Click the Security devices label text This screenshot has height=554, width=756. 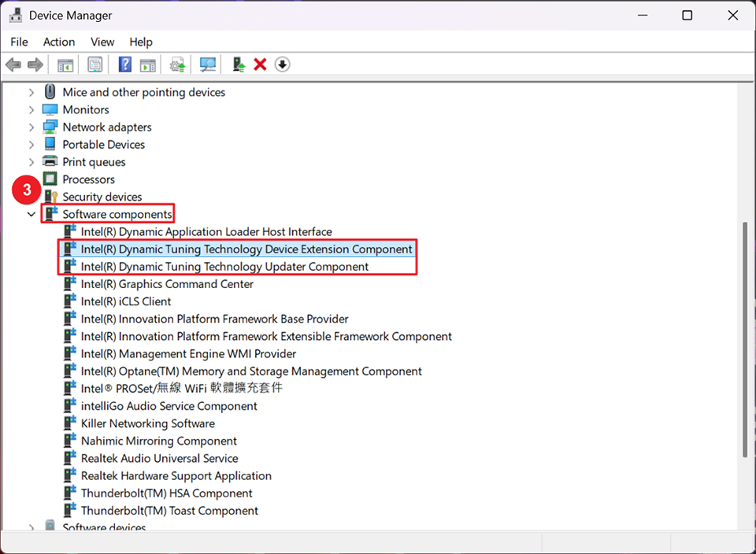click(x=102, y=197)
